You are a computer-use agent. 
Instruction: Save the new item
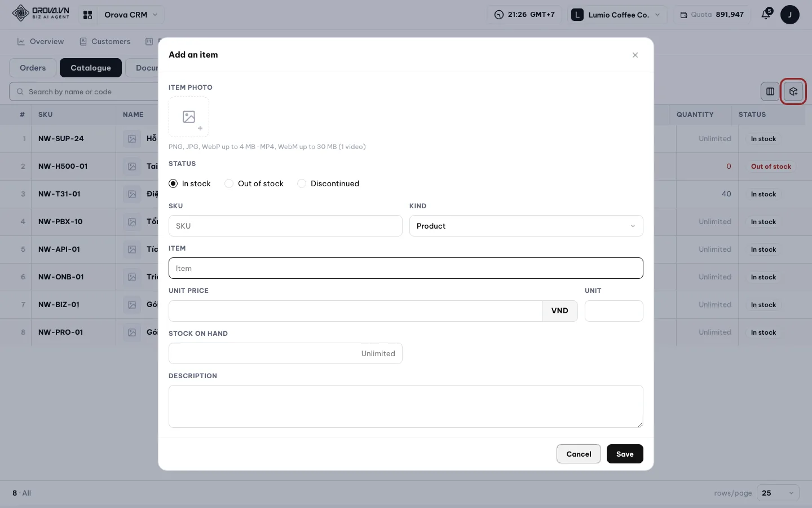625,454
